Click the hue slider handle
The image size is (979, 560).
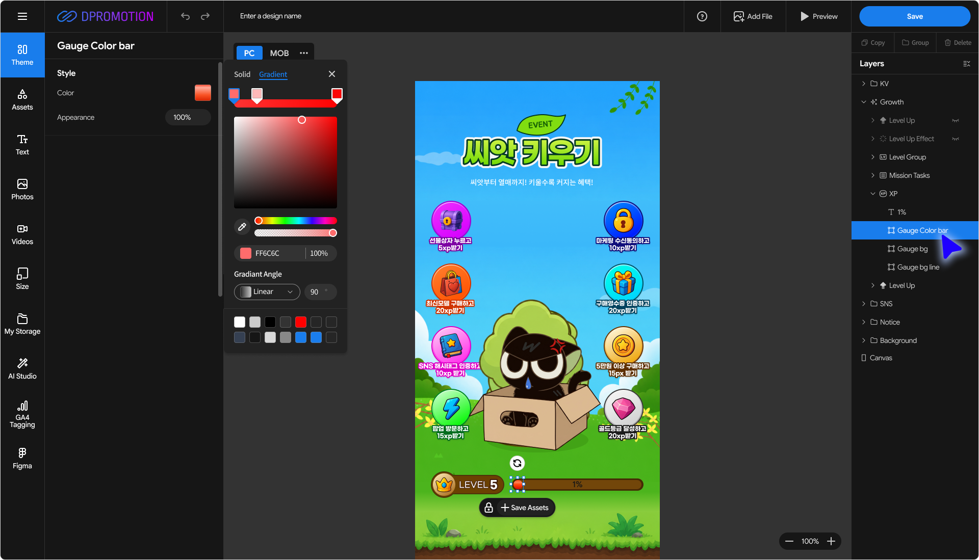tap(259, 221)
